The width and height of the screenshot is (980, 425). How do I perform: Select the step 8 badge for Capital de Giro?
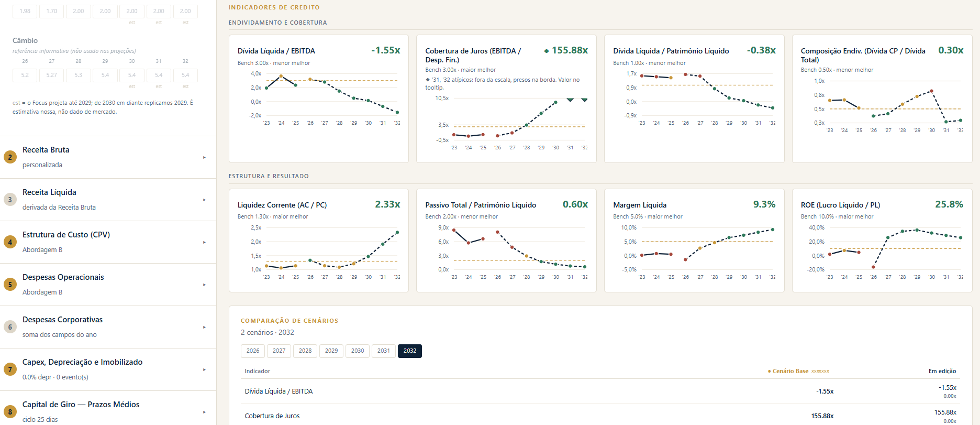point(10,412)
